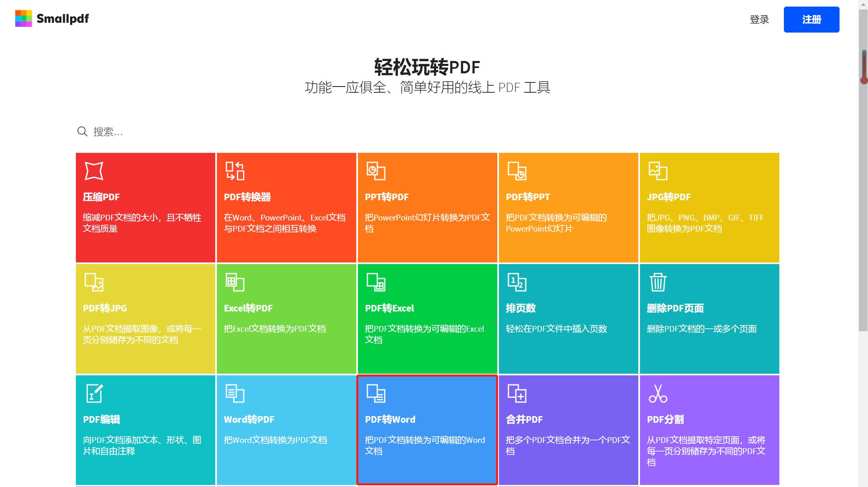This screenshot has width=868, height=487.
Task: Click the Excel转PDF tool icon
Action: tap(235, 282)
